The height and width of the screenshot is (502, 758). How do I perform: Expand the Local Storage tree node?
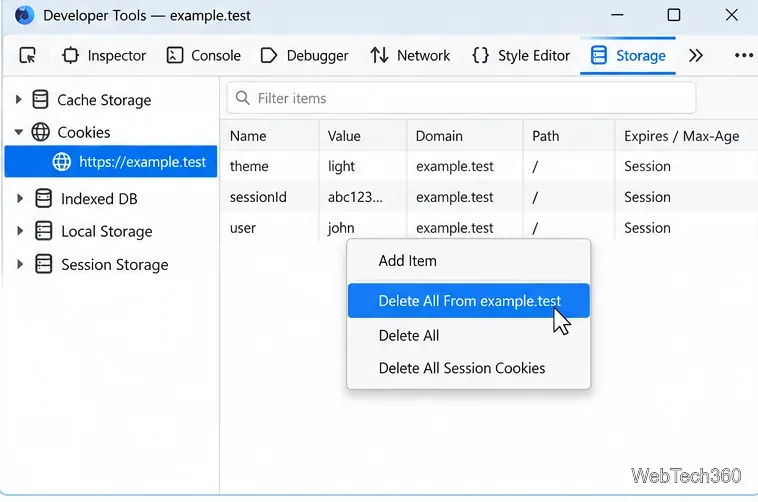[x=20, y=231]
